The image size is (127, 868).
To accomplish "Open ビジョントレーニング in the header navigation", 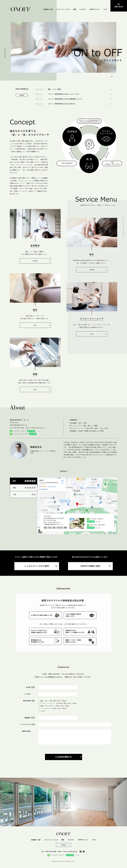I will tap(63, 9).
